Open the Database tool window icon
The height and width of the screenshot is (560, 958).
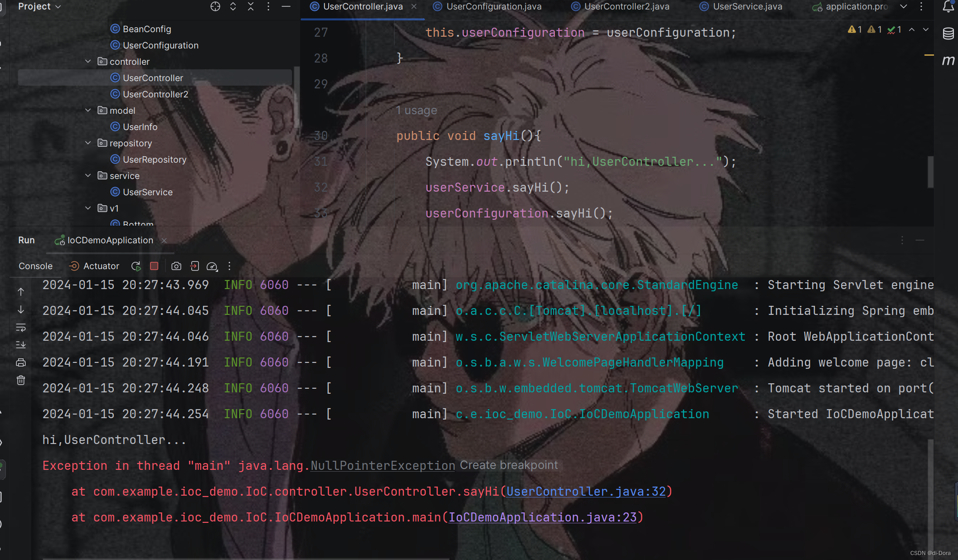948,34
